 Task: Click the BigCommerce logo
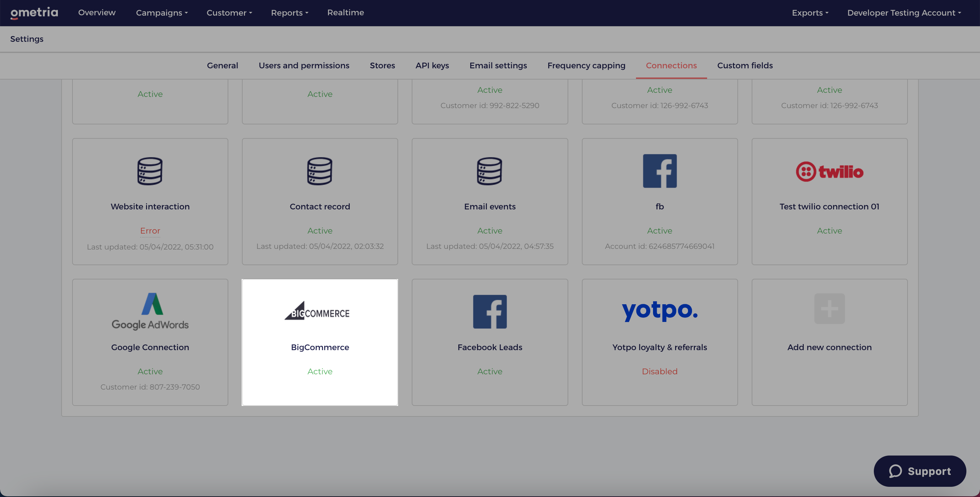pos(317,311)
